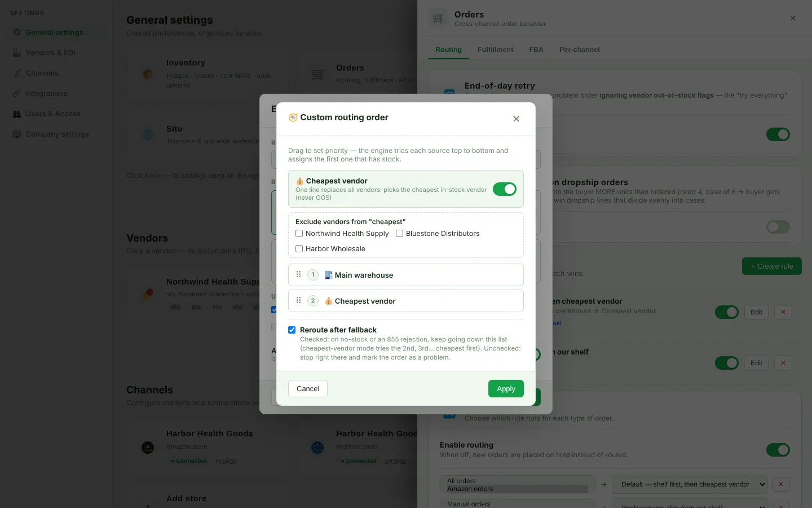Click the Main warehouse building icon

[328, 275]
